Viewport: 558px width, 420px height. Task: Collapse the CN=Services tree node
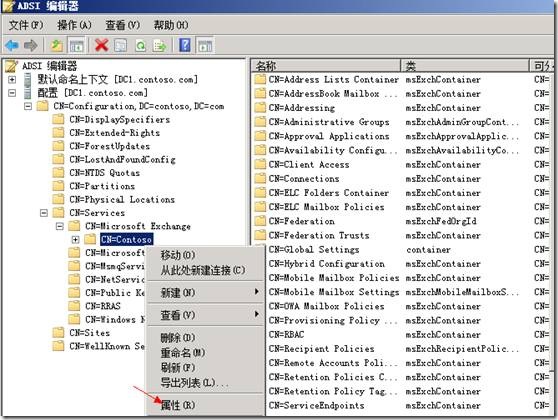[44, 213]
